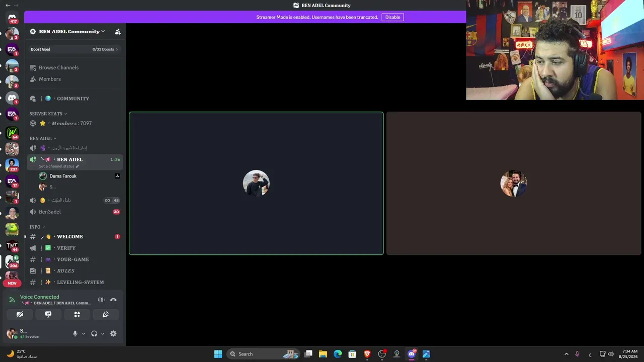This screenshot has width=644, height=362.
Task: Click BEN ADEL voice channel name
Action: (69, 159)
